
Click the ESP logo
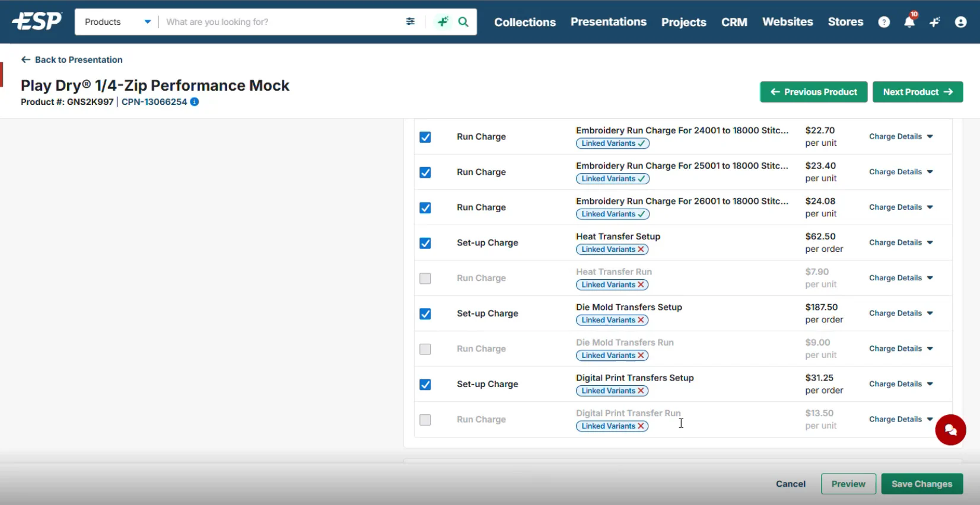pyautogui.click(x=37, y=21)
